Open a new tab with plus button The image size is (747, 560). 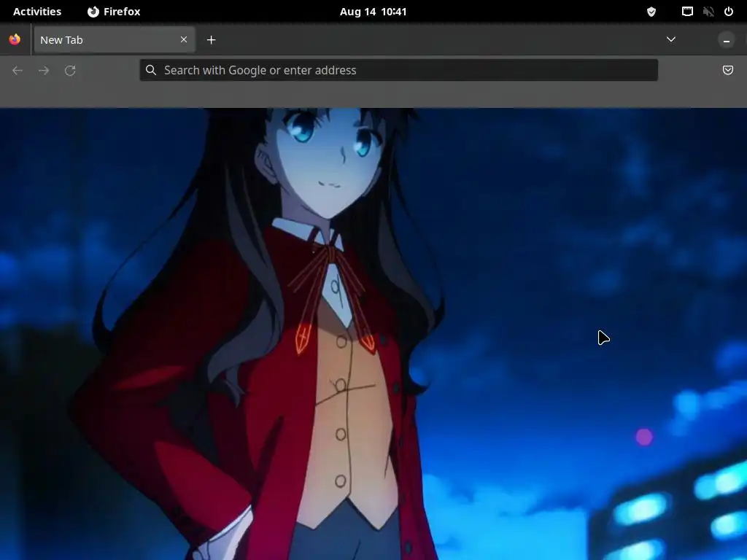click(211, 40)
